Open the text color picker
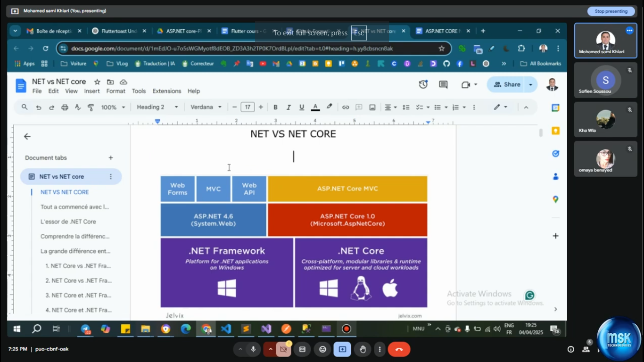This screenshot has width=644, height=362. pos(315,107)
